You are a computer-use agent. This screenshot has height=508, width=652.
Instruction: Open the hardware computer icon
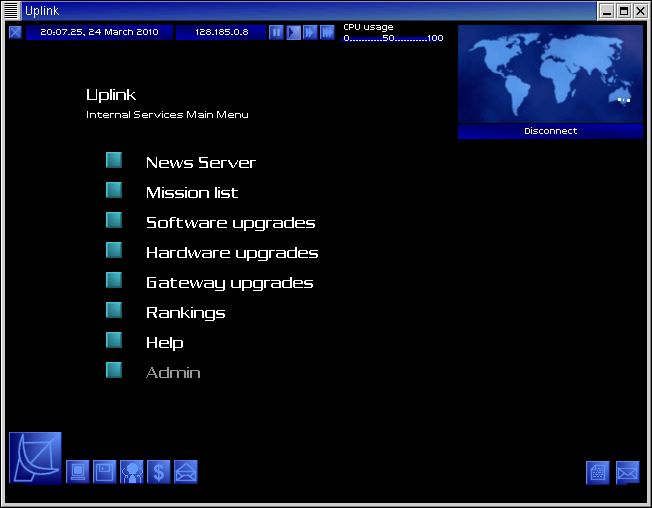pyautogui.click(x=78, y=472)
